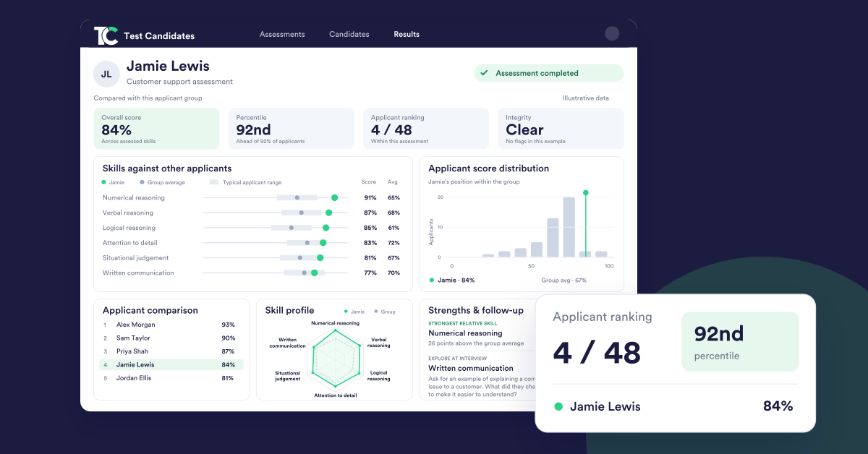Click the Customer support assessment subtitle
Image resolution: width=868 pixels, height=454 pixels.
(x=180, y=82)
